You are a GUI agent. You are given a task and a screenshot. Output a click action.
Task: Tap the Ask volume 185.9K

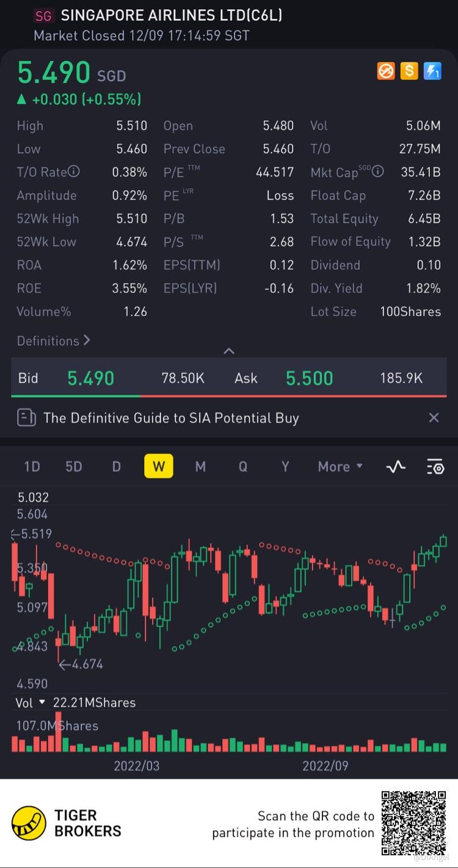(x=401, y=378)
